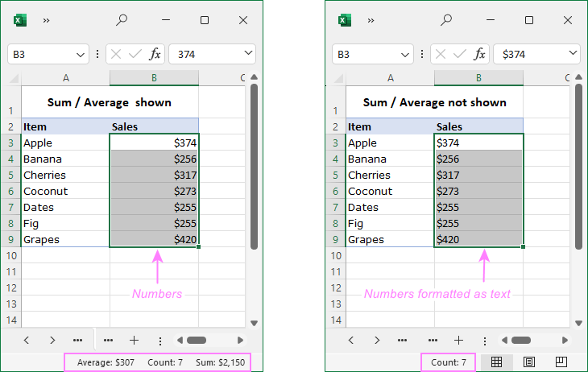This screenshot has height=372, width=588.
Task: Switch to Normal view in right status bar
Action: tap(498, 362)
